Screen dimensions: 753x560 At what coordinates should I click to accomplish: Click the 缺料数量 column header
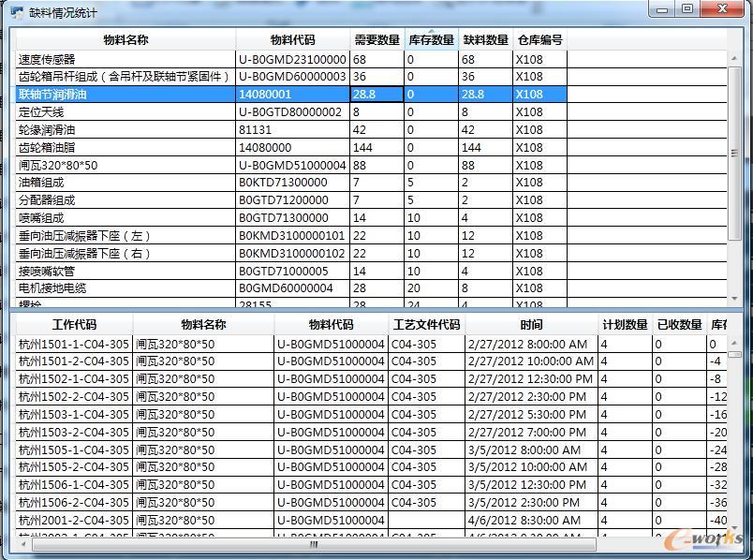(x=485, y=40)
